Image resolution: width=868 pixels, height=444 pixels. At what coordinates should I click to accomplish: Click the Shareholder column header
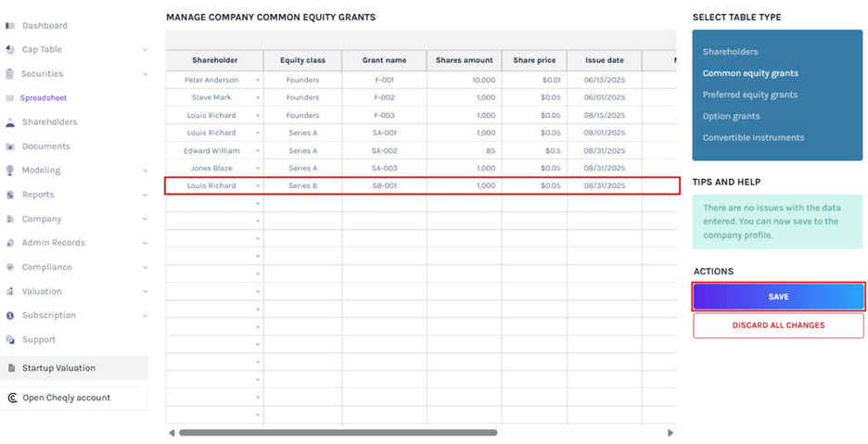click(x=215, y=60)
